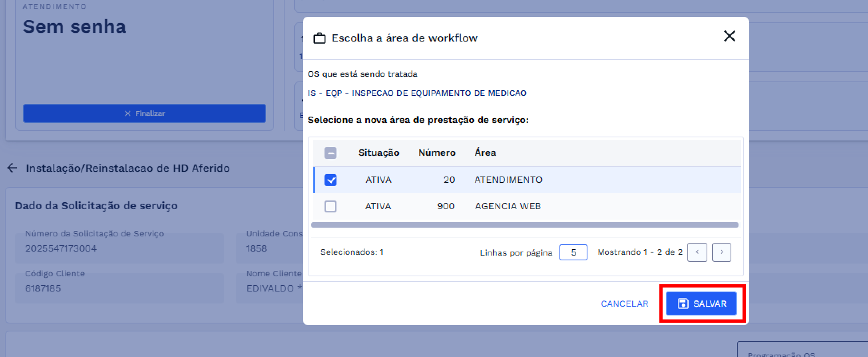Open IS - EQP - INSPECAO DE EQUIPAMENTO link

[417, 93]
